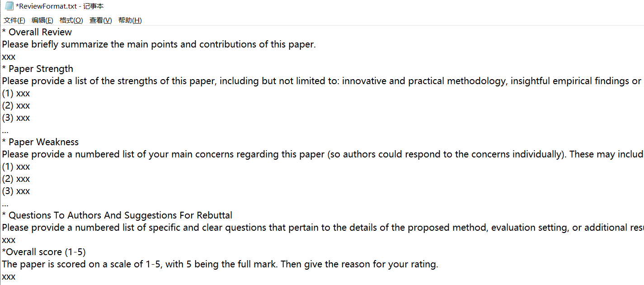644x285 pixels.
Task: Click the "(2) xxx" line under Paper Weakness
Action: pos(16,179)
